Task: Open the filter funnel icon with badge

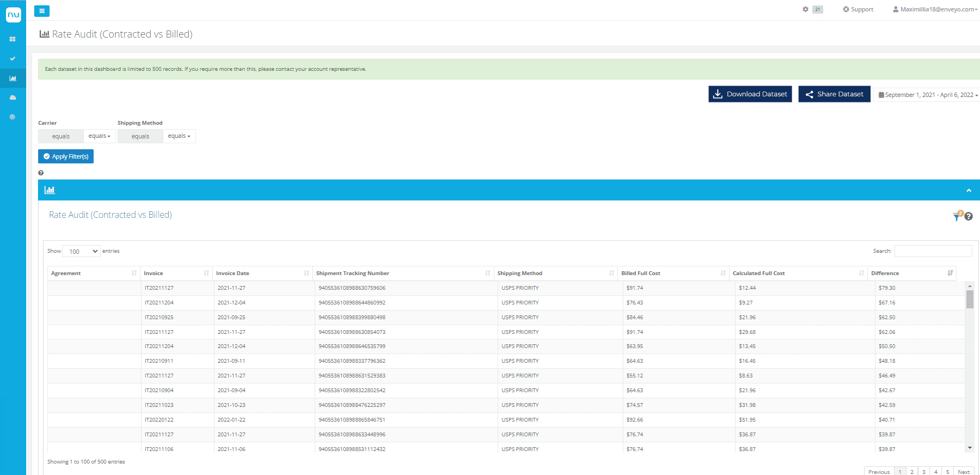Action: [x=957, y=217]
